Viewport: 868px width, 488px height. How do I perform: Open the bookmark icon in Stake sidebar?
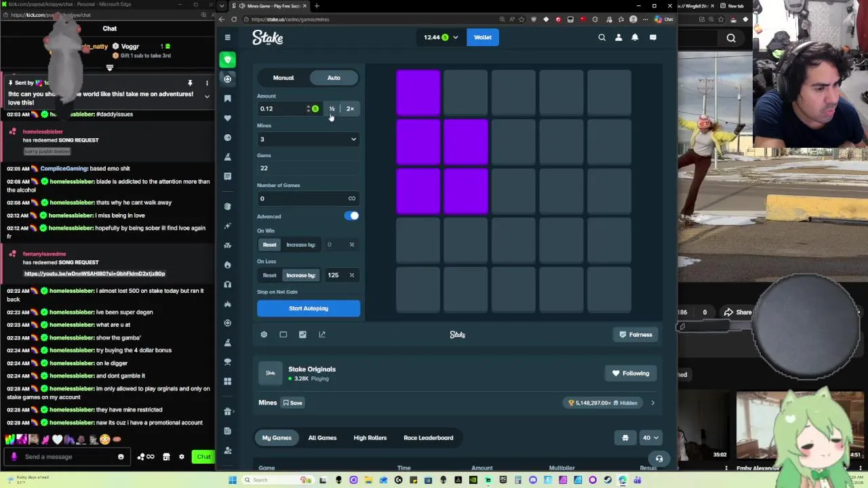[x=228, y=98]
